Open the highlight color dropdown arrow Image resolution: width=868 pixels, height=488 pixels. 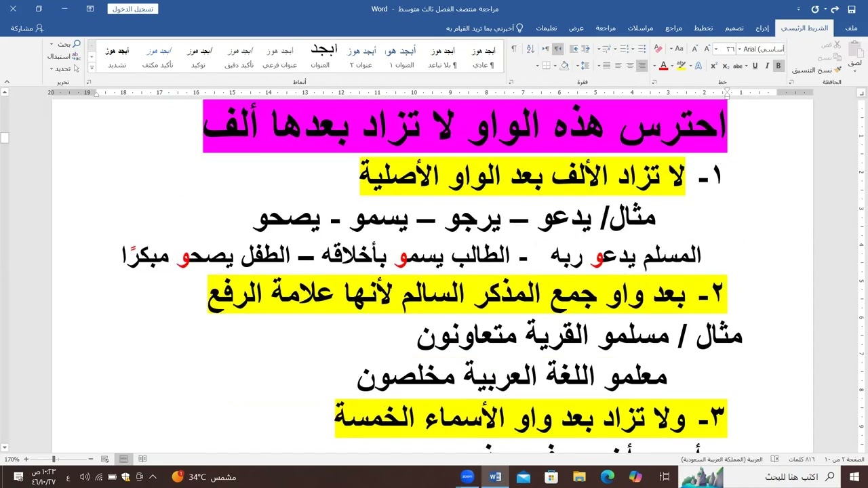[x=672, y=66]
